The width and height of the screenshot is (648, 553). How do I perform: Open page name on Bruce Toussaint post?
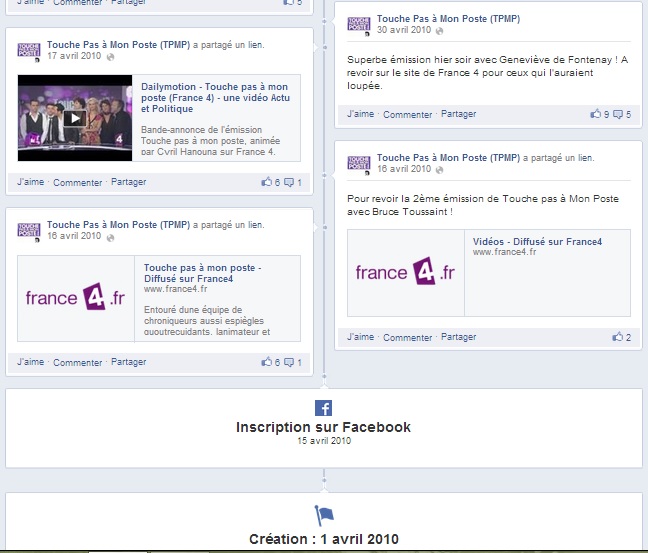(448, 157)
